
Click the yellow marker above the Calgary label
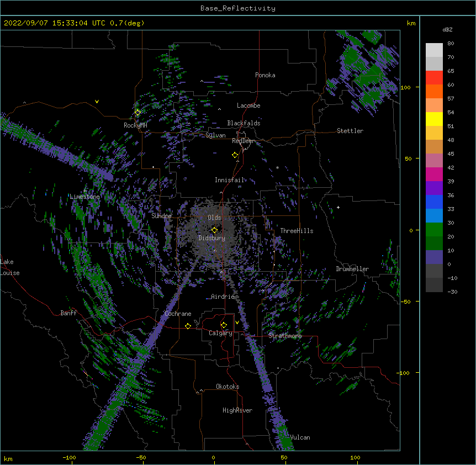224,325
